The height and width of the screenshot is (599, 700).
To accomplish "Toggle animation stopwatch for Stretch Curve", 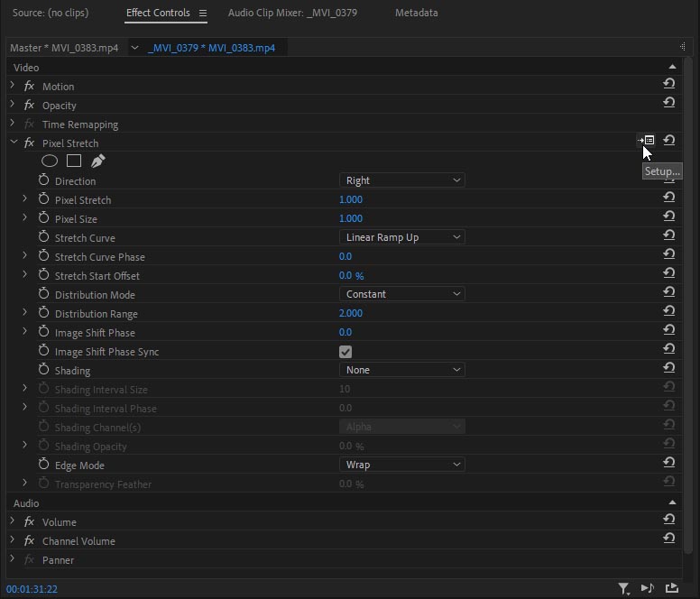I will pyautogui.click(x=43, y=237).
